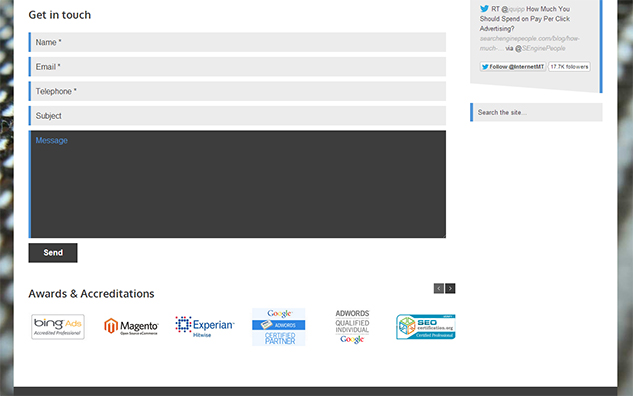633x396 pixels.
Task: Open the 17.7K followers count link
Action: (569, 67)
